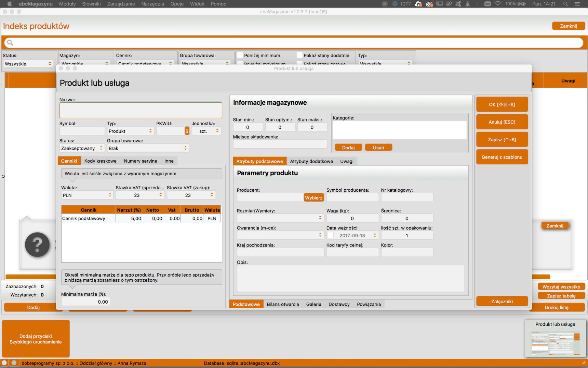Enable the Data ważności checkbox
Viewport: 588px width, 368px height.
(x=331, y=235)
